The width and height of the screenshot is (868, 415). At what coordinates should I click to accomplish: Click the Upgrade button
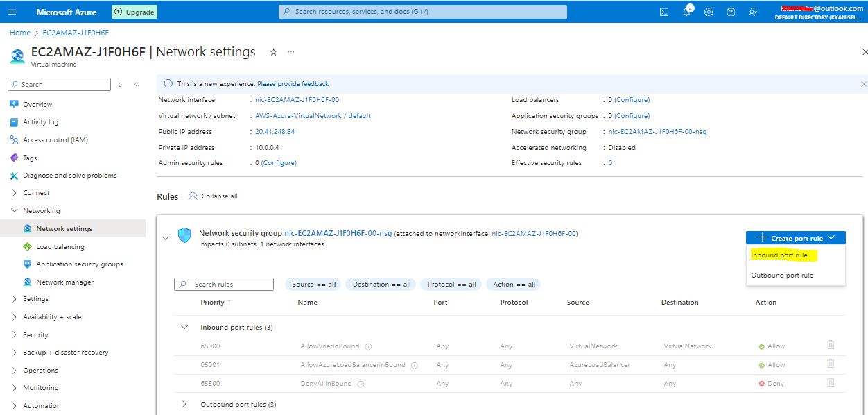134,12
